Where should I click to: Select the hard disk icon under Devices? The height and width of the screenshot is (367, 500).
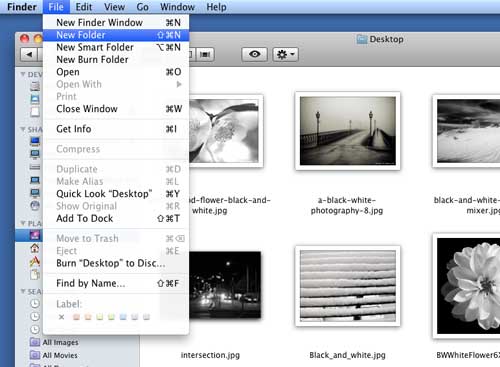[35, 86]
